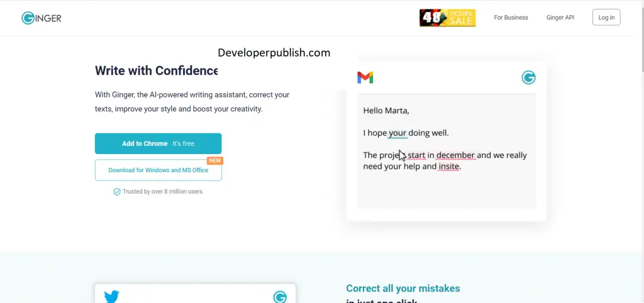This screenshot has height=303, width=644.
Task: Download for Windows and MS Office
Action: click(x=158, y=170)
